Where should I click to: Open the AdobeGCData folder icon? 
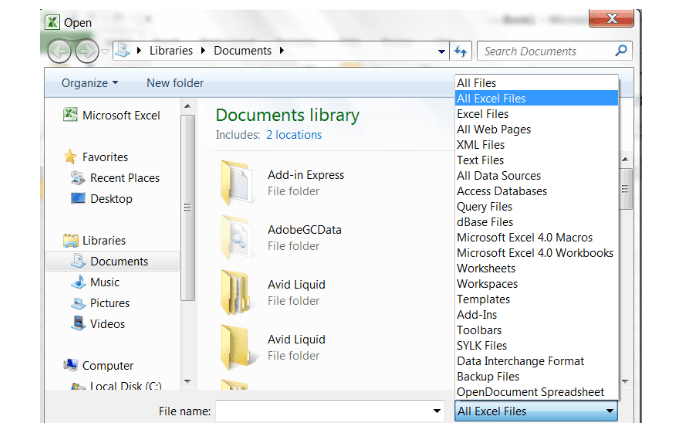tap(238, 237)
